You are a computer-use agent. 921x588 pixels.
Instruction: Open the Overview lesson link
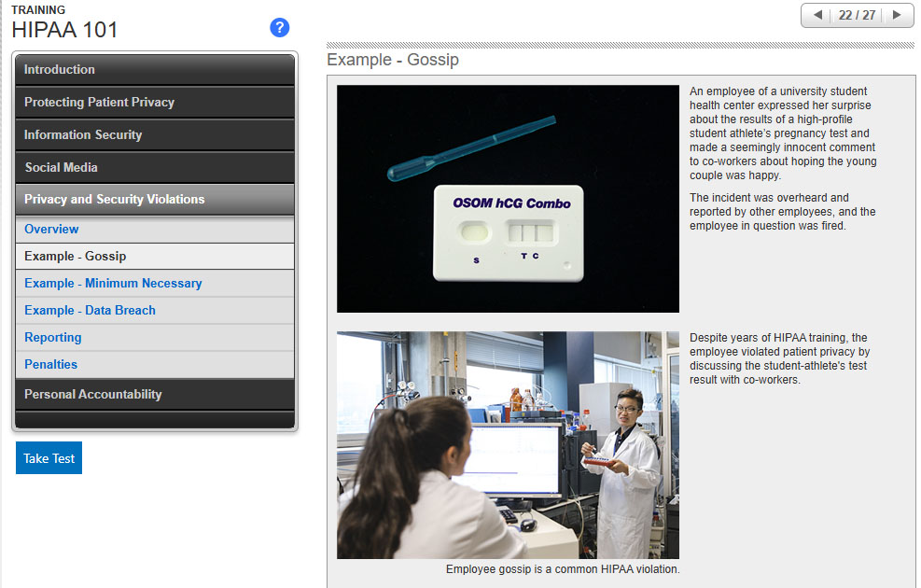coord(51,230)
